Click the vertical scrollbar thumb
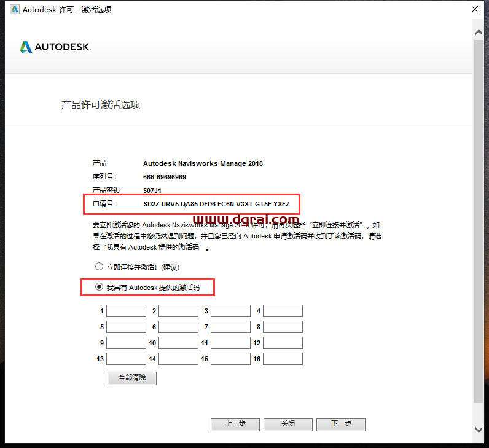Image resolution: width=489 pixels, height=448 pixels. click(479, 221)
